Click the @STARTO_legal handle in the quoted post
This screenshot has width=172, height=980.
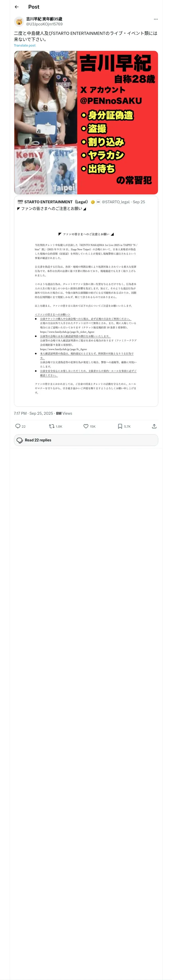[115, 202]
